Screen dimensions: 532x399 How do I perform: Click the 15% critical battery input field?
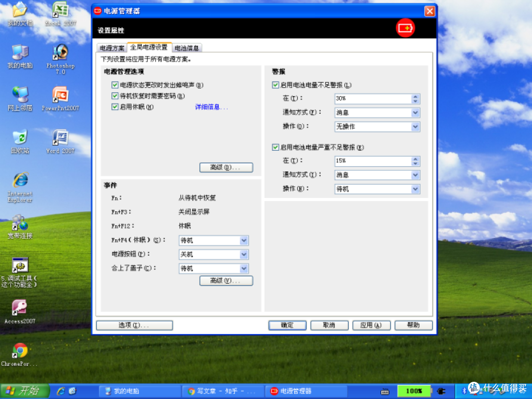point(373,161)
